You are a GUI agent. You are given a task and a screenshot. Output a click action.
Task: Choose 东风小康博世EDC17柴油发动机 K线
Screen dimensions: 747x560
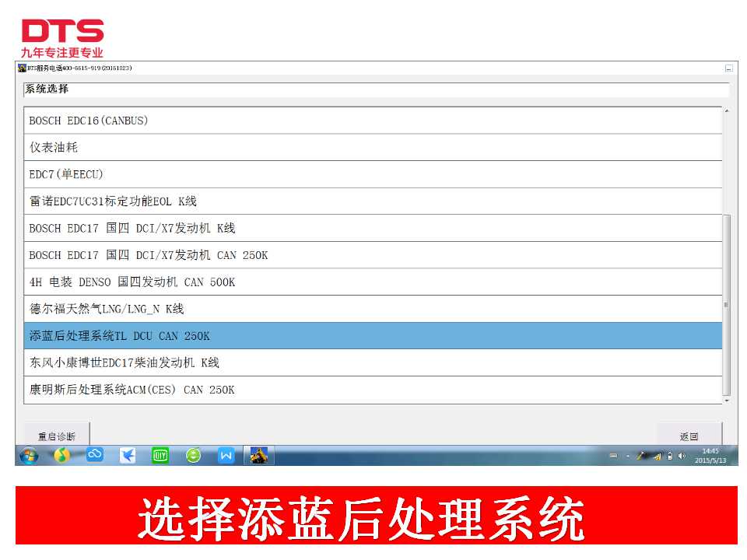(x=373, y=363)
